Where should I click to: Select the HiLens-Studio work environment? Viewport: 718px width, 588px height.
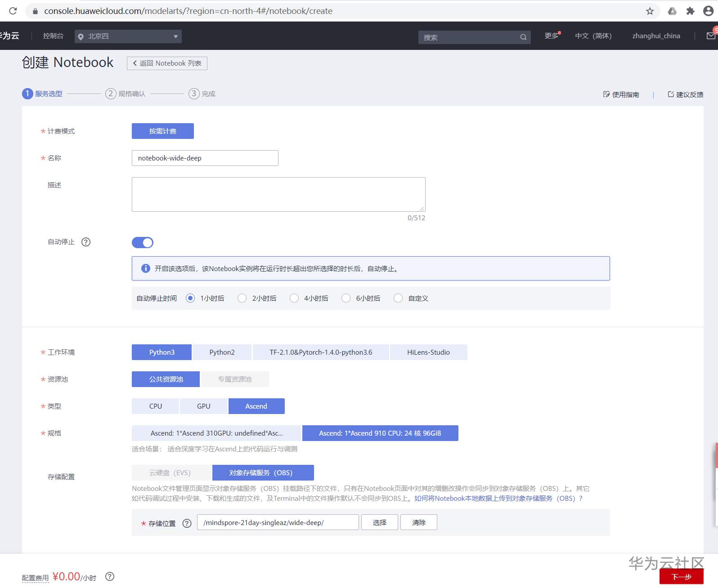click(428, 352)
